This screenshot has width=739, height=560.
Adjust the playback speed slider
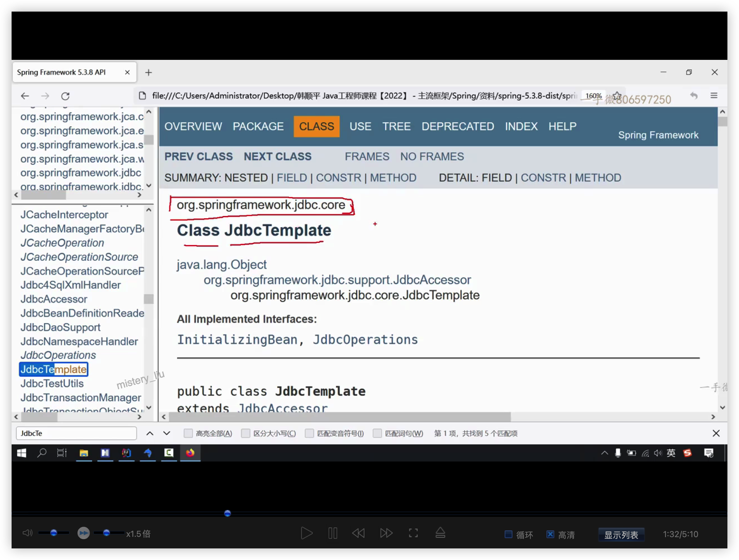coord(106,533)
